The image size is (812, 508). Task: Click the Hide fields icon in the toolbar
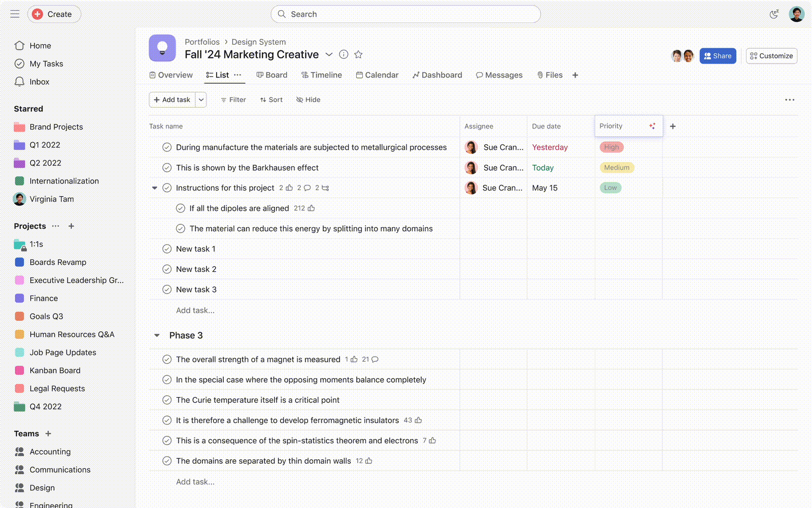(x=299, y=100)
